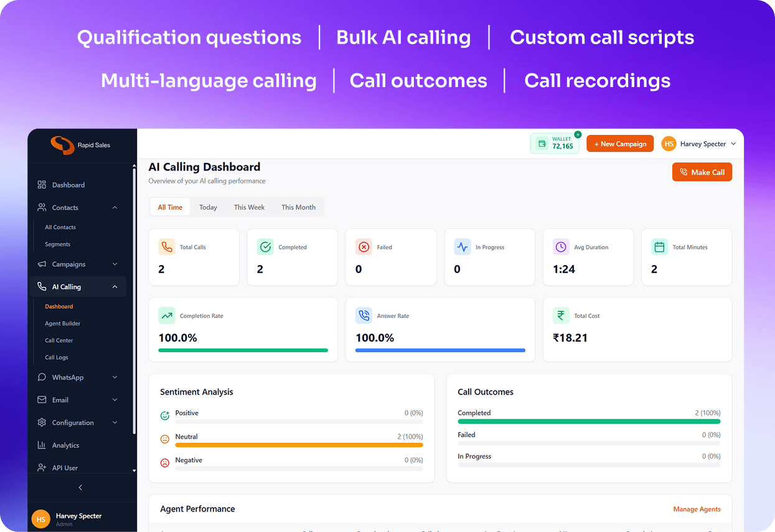Expand the WhatsApp menu chevron

tap(115, 377)
